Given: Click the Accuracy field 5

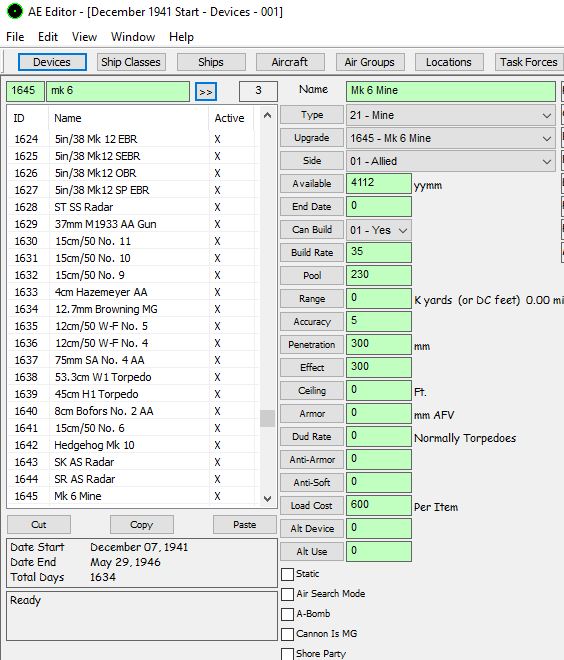Looking at the screenshot, I should point(379,322).
